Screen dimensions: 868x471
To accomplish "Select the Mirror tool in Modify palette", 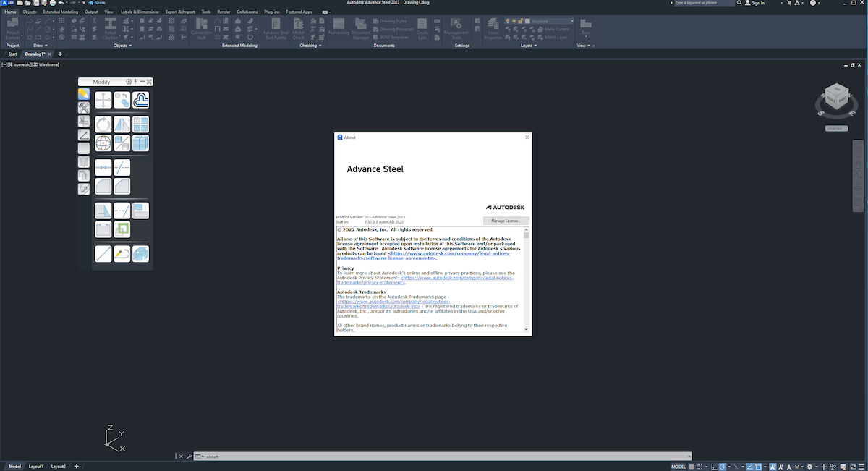I will pyautogui.click(x=122, y=124).
